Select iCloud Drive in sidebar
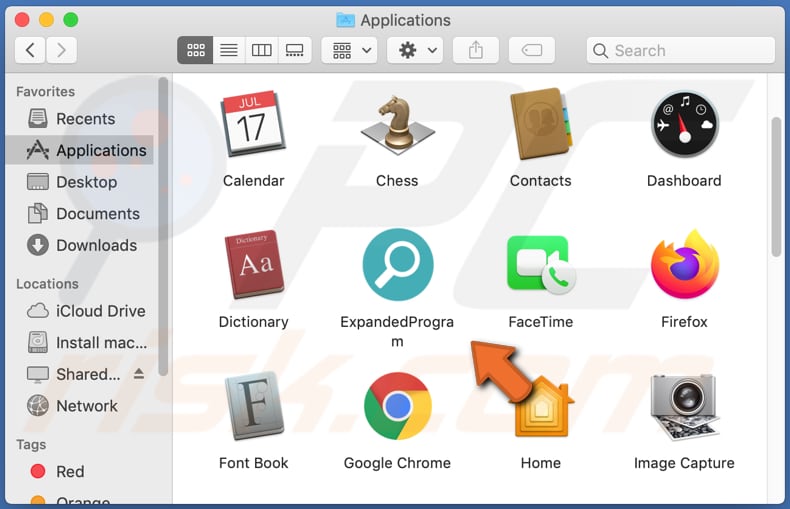Image resolution: width=790 pixels, height=509 pixels. [x=100, y=311]
